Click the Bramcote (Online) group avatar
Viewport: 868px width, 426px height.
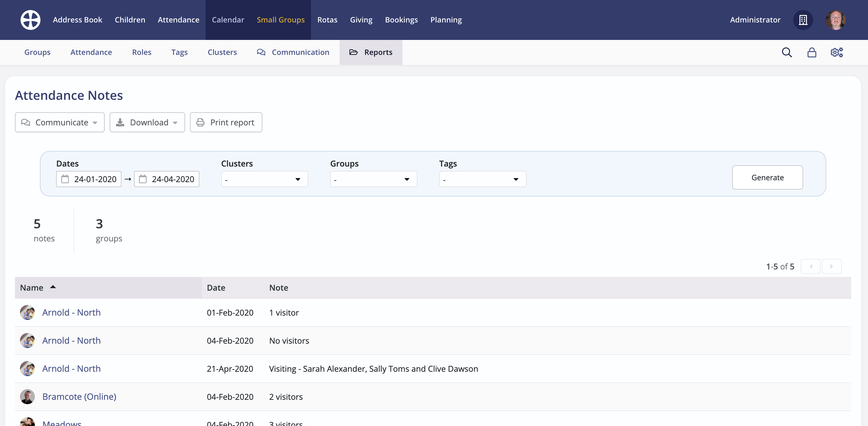pyautogui.click(x=27, y=397)
